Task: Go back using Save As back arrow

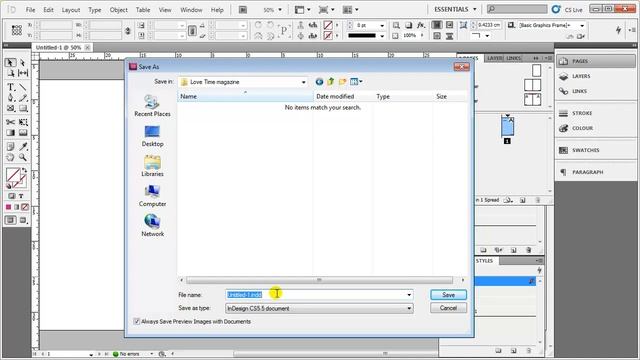Action: (319, 82)
